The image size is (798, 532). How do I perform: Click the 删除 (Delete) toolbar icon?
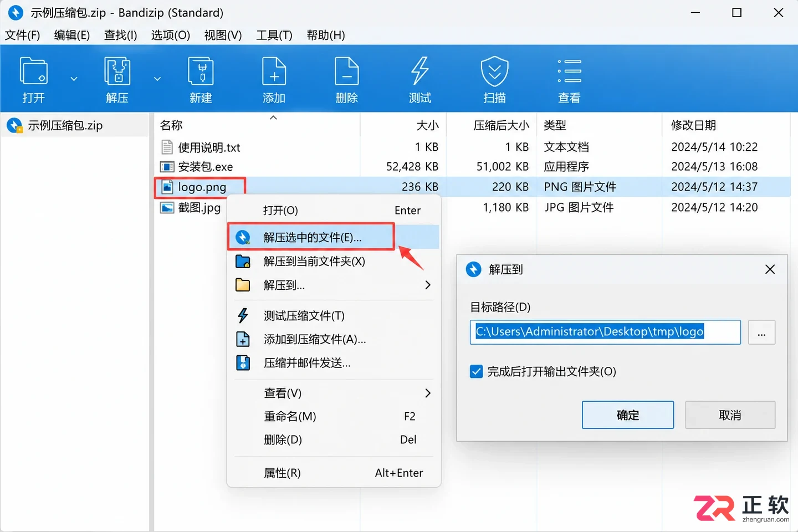pos(347,71)
